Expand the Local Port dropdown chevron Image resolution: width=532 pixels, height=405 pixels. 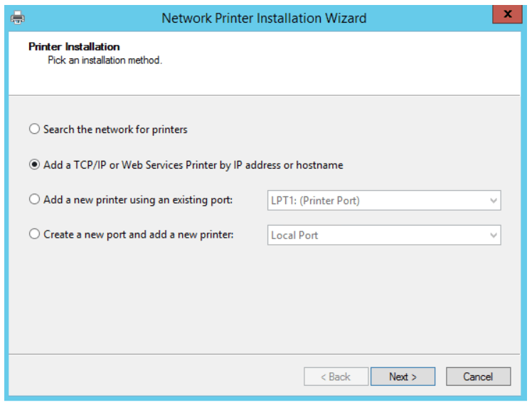pyautogui.click(x=494, y=235)
